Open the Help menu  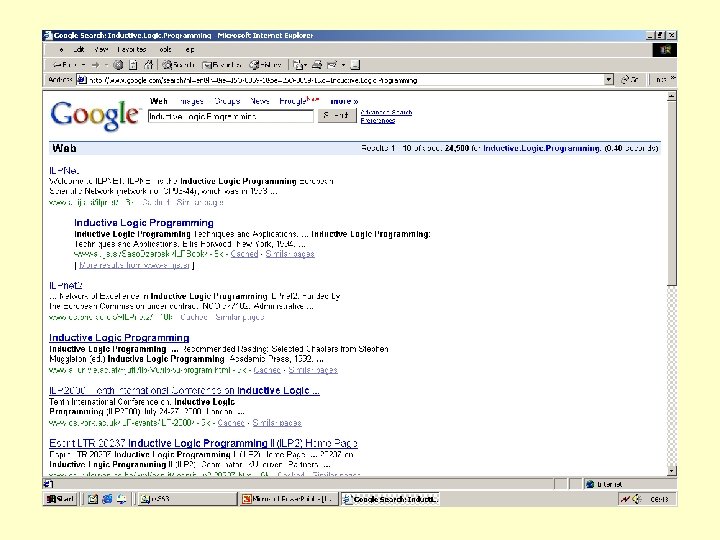189,50
